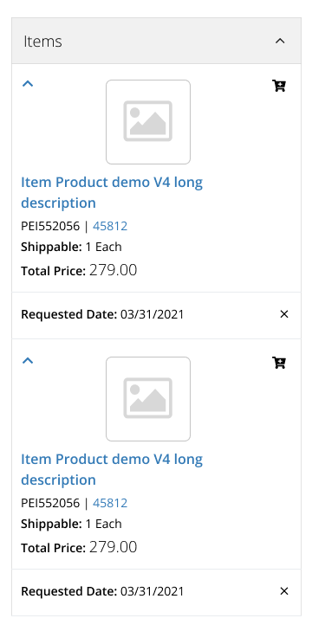Remove second item's requested date with X
This screenshot has height=644, width=312.
(x=284, y=591)
